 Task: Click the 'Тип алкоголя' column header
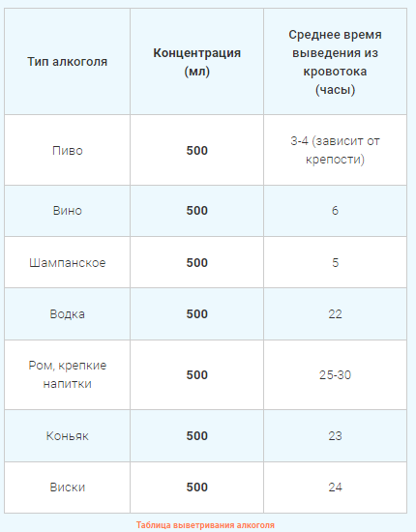tap(67, 62)
